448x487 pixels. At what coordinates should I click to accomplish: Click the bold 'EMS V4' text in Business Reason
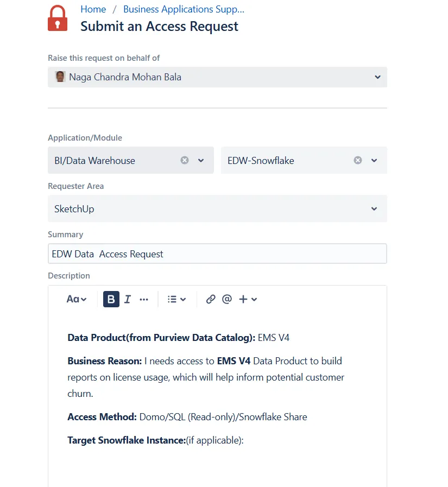pyautogui.click(x=234, y=361)
